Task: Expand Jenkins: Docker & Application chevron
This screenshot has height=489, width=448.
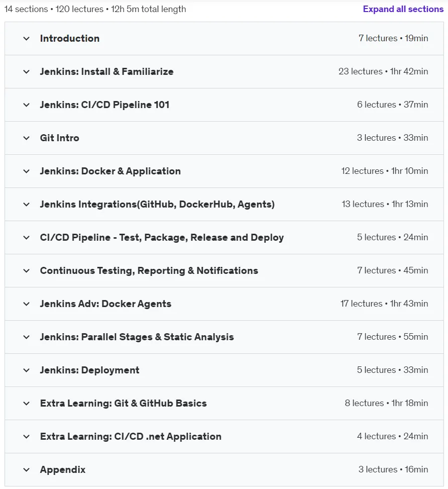Action: point(27,171)
